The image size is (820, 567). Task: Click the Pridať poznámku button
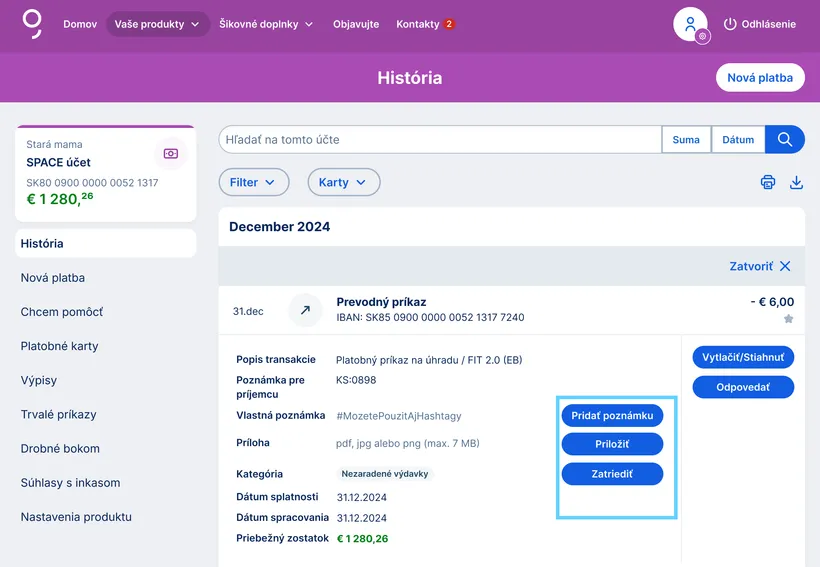coord(612,415)
